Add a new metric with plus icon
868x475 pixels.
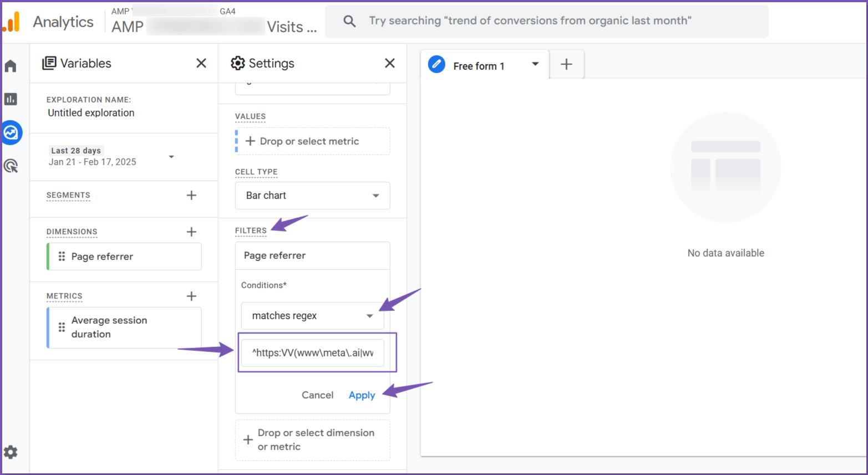(x=191, y=296)
